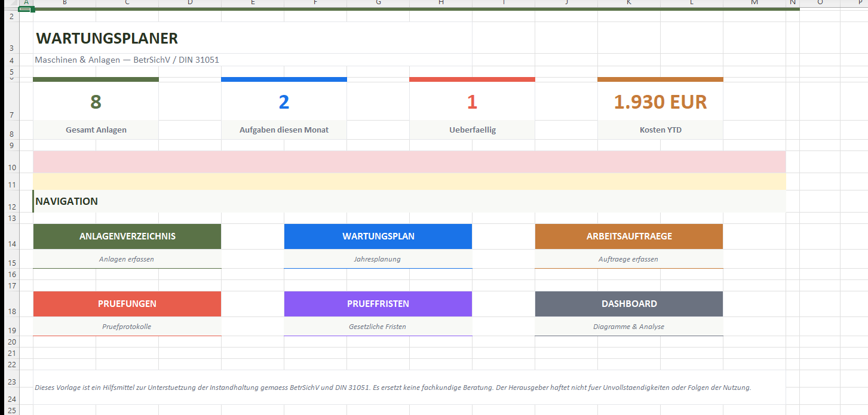Select the WARTUNGSPLANER title cell
Image resolution: width=868 pixels, height=415 pixels.
point(108,39)
